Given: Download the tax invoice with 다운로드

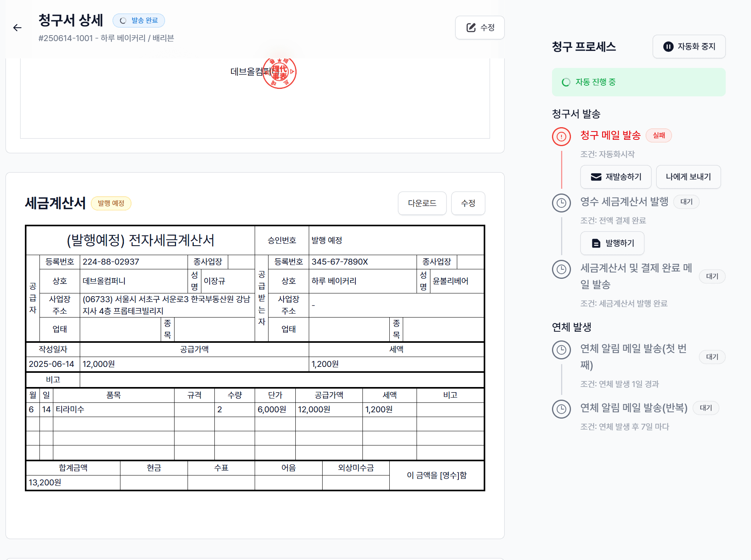Looking at the screenshot, I should (422, 203).
